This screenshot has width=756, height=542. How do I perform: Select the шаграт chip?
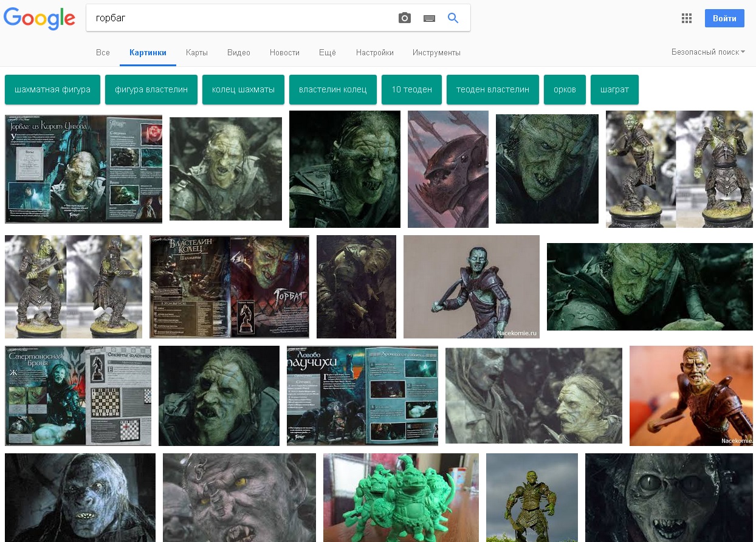pyautogui.click(x=614, y=89)
